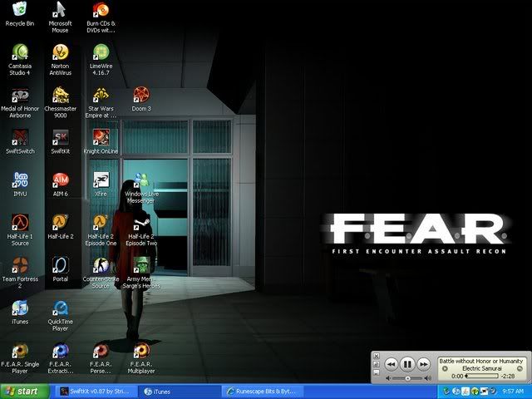Screen dimensions: 532x399
Task: Select the Doom 3 desktop icon
Action: [141, 99]
